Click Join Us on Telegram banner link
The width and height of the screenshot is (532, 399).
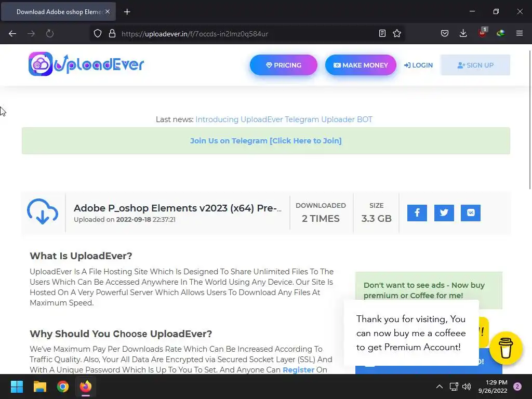click(265, 141)
